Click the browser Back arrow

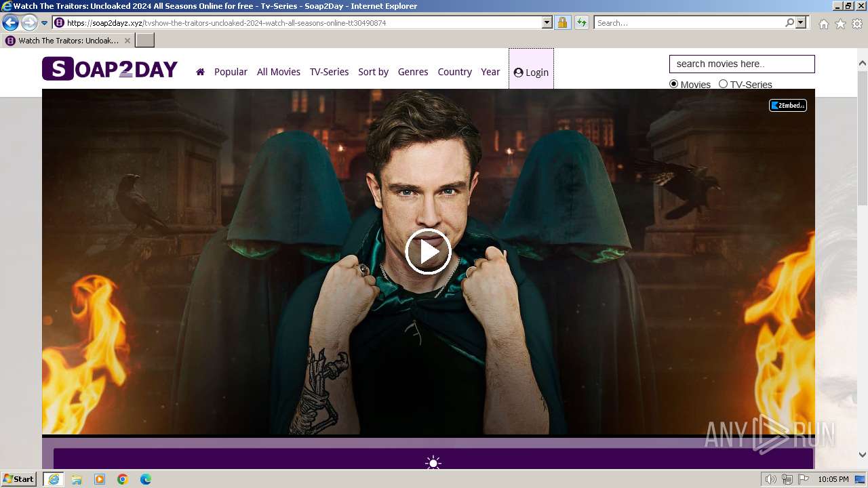click(10, 23)
